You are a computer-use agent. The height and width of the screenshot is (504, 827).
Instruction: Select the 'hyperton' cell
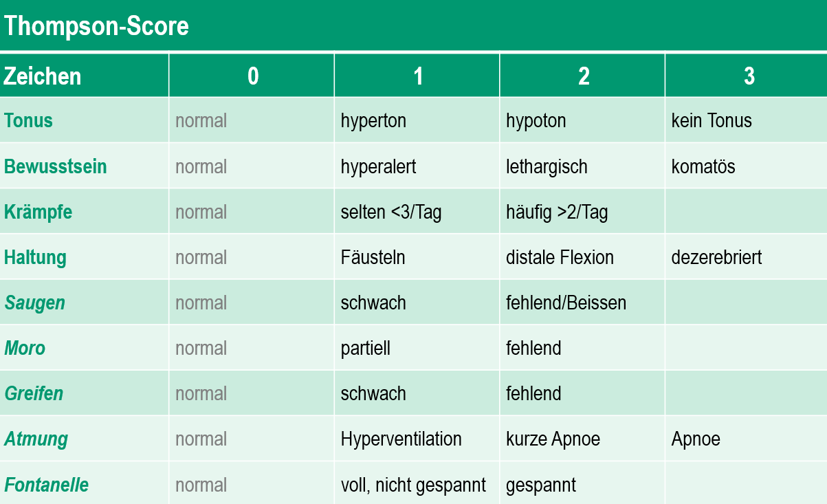[x=373, y=120]
